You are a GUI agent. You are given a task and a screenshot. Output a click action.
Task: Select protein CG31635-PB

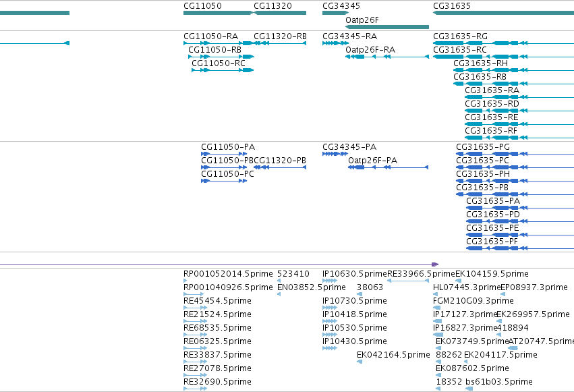point(482,188)
